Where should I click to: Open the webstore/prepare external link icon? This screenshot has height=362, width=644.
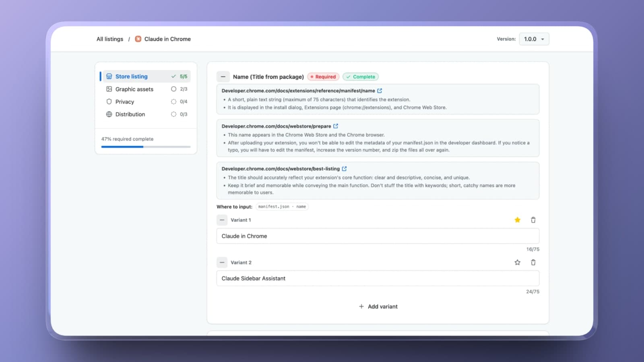[x=336, y=126]
